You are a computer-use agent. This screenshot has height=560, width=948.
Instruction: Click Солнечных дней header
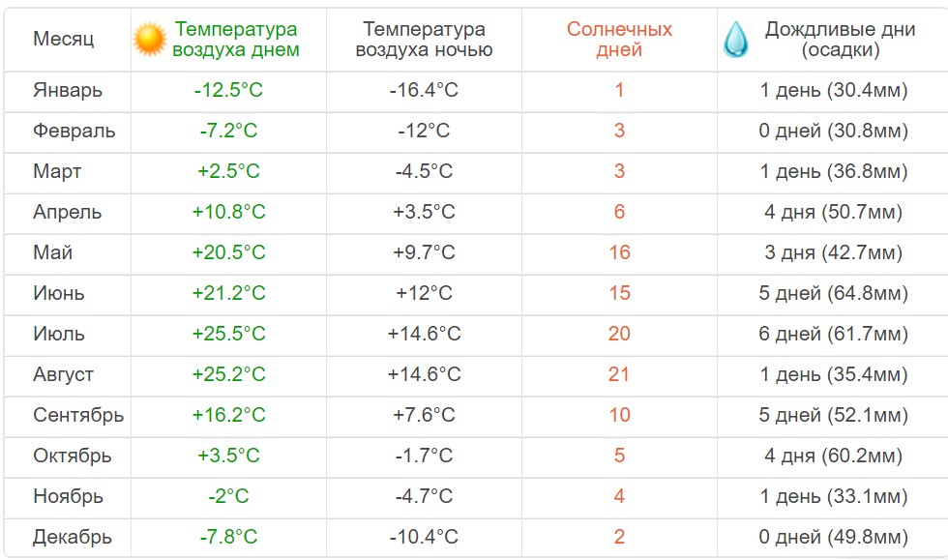[x=619, y=40]
